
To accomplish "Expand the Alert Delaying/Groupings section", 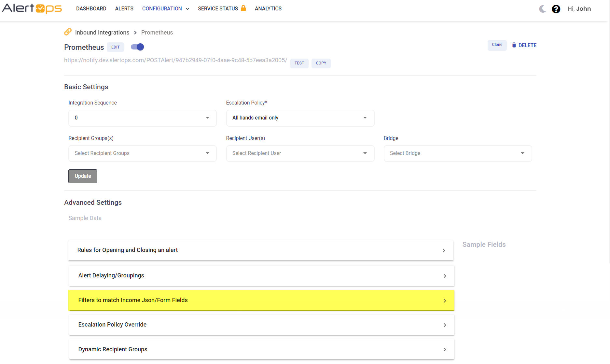I will coord(261,275).
